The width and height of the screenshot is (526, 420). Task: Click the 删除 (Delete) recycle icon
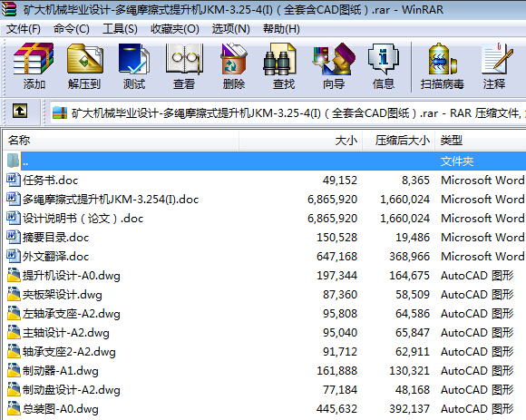pyautogui.click(x=234, y=59)
